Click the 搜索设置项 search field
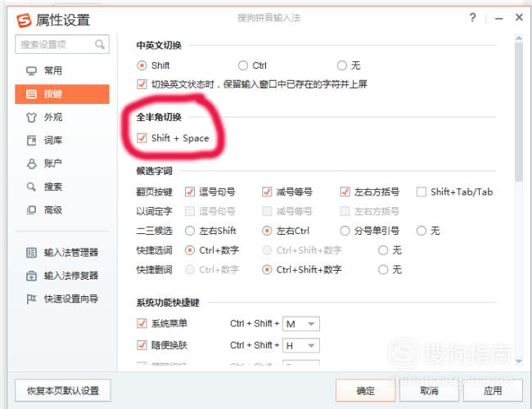The width and height of the screenshot is (532, 409). [x=62, y=44]
